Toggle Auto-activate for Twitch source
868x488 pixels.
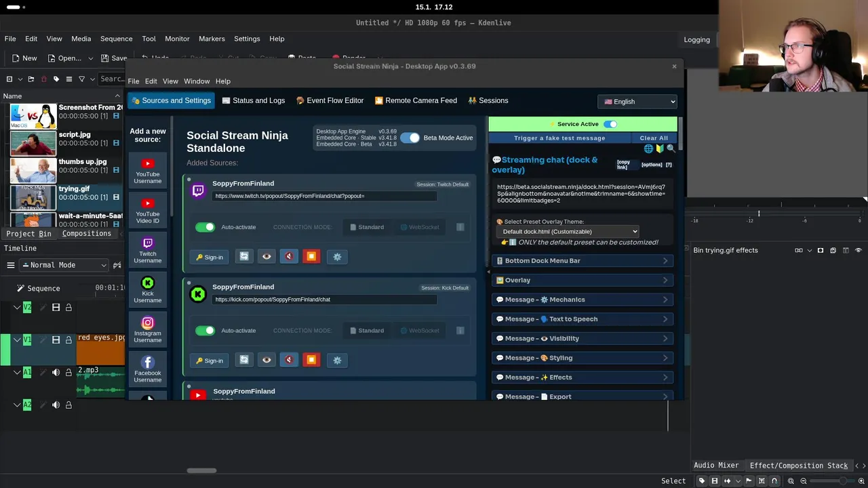(x=205, y=227)
